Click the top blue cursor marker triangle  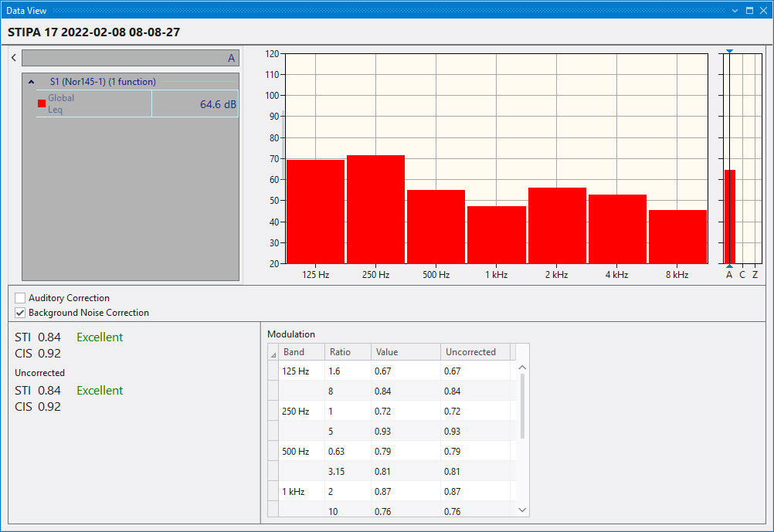pos(729,51)
